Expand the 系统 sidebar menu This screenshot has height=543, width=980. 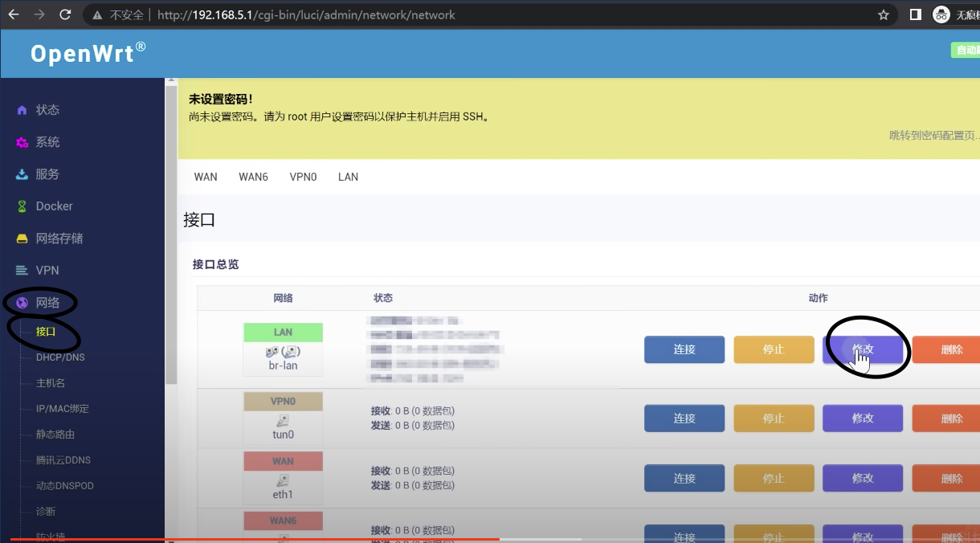[x=47, y=141]
